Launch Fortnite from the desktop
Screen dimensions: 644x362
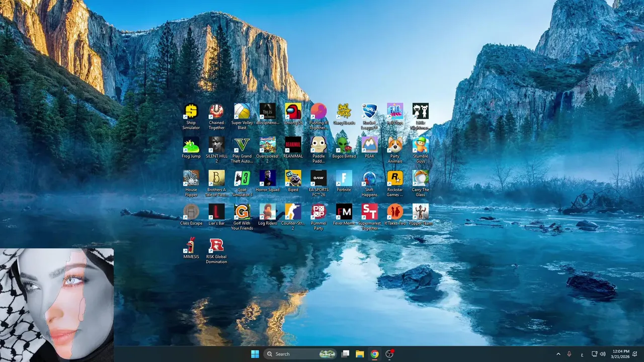coord(344,181)
